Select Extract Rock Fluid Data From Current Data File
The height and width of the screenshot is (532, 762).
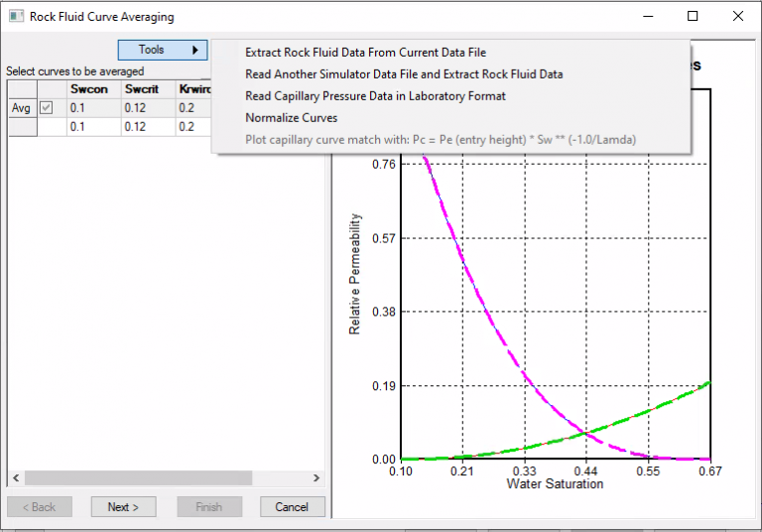click(x=365, y=53)
